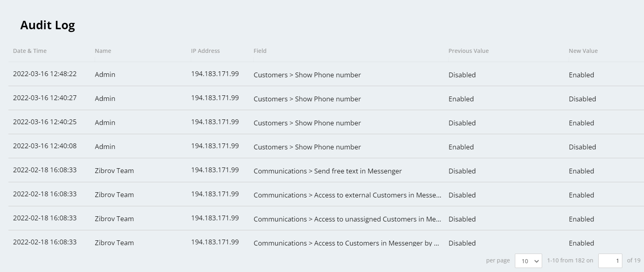Click the 2022-03-16 12:40:08 timestamp
Screen dimensions: 644x272
pyautogui.click(x=45, y=146)
